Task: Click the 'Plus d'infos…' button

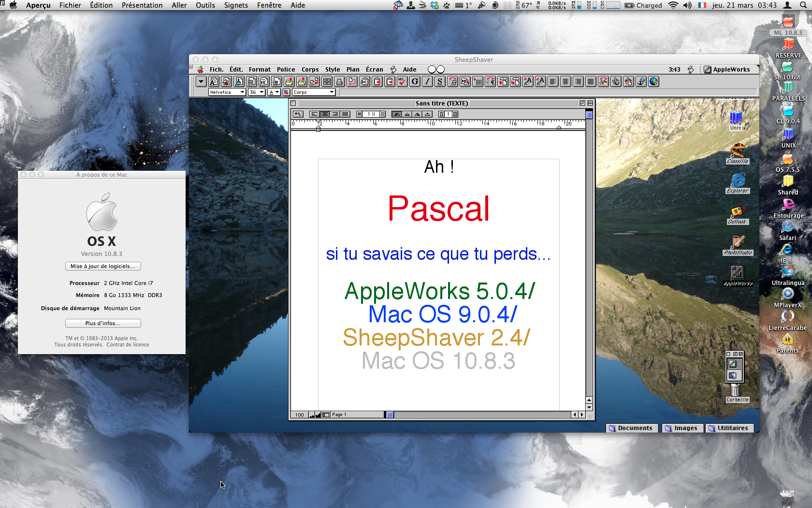Action: point(103,323)
